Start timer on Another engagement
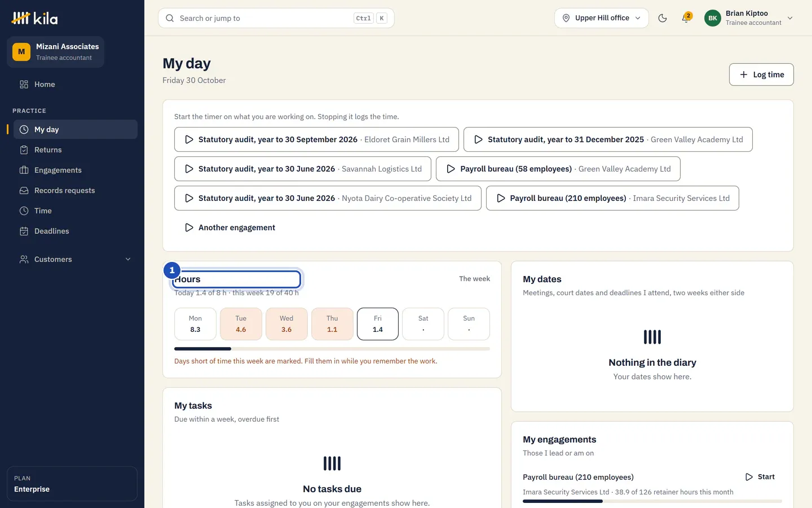812x508 pixels. 230,227
